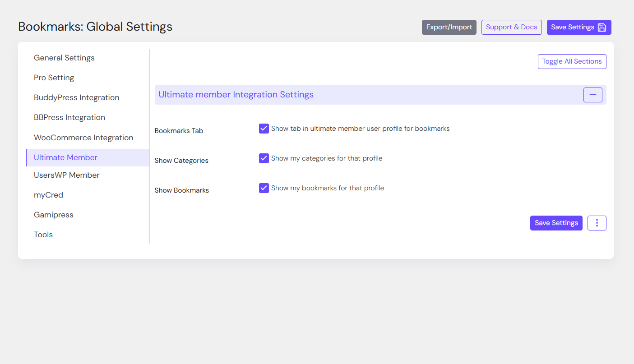Viewport: 634px width, 364px height.
Task: Go to the BBPress Integration tab
Action: pyautogui.click(x=69, y=117)
